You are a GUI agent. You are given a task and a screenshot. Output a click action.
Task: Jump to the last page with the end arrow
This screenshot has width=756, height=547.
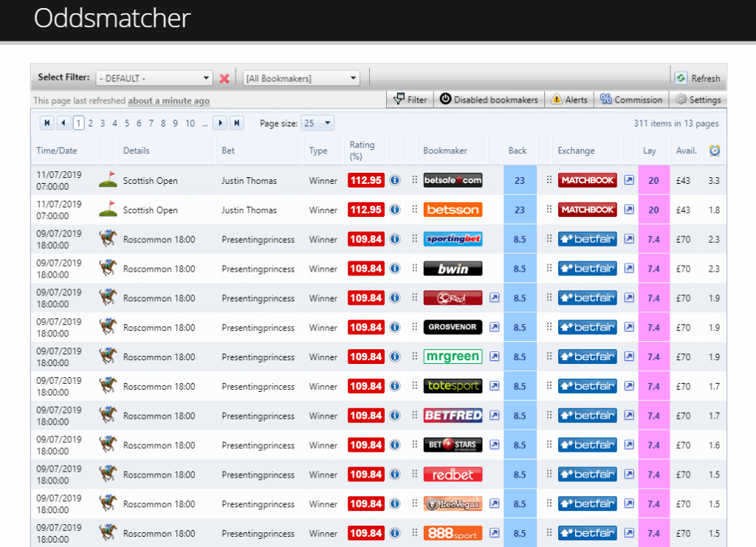tap(236, 123)
